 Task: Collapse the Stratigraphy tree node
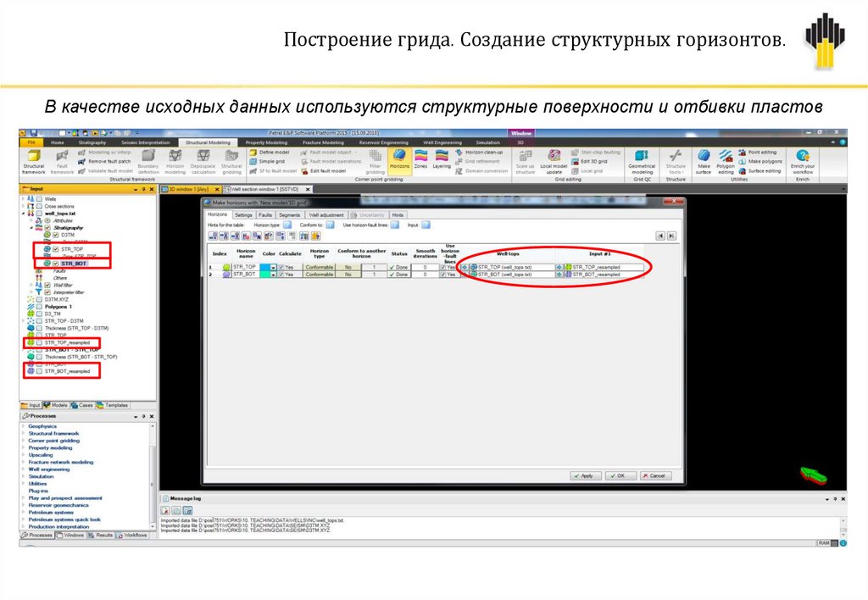click(31, 227)
